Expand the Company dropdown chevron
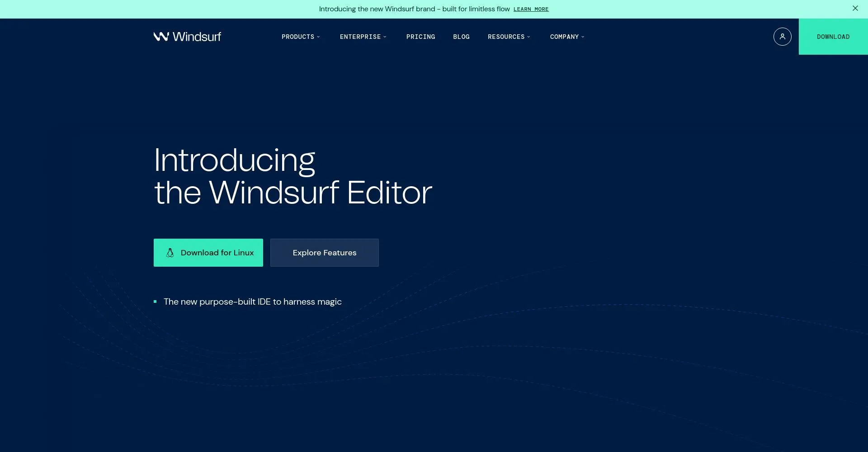868x452 pixels. pos(583,37)
